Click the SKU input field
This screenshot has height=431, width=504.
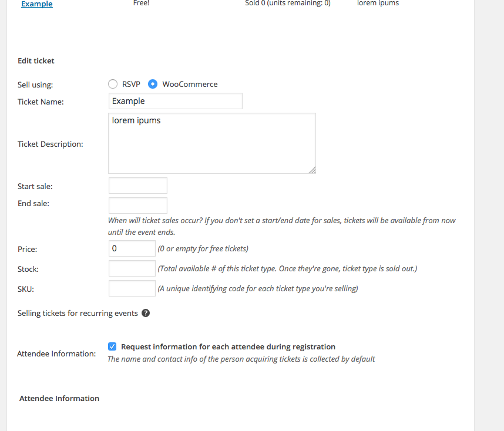coord(132,288)
